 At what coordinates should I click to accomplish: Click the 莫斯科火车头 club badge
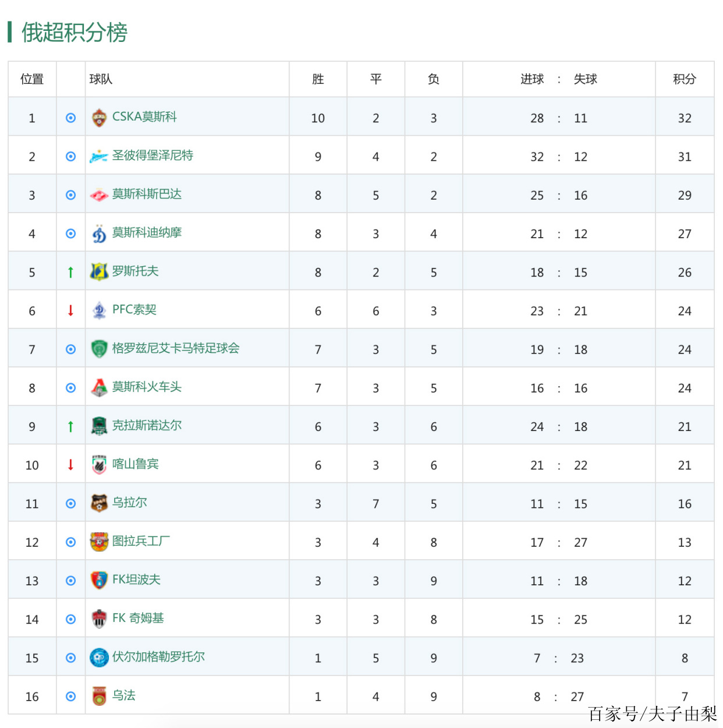tap(100, 388)
